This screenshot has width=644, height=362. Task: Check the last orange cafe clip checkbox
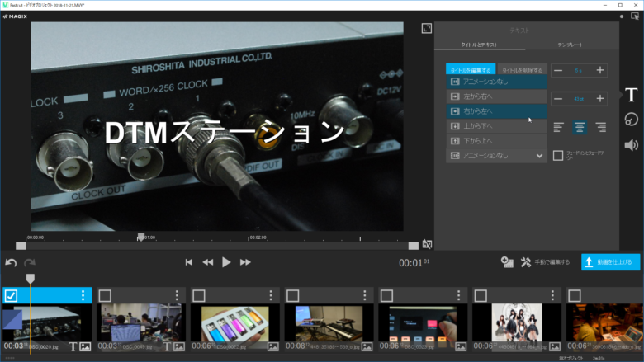point(575,295)
